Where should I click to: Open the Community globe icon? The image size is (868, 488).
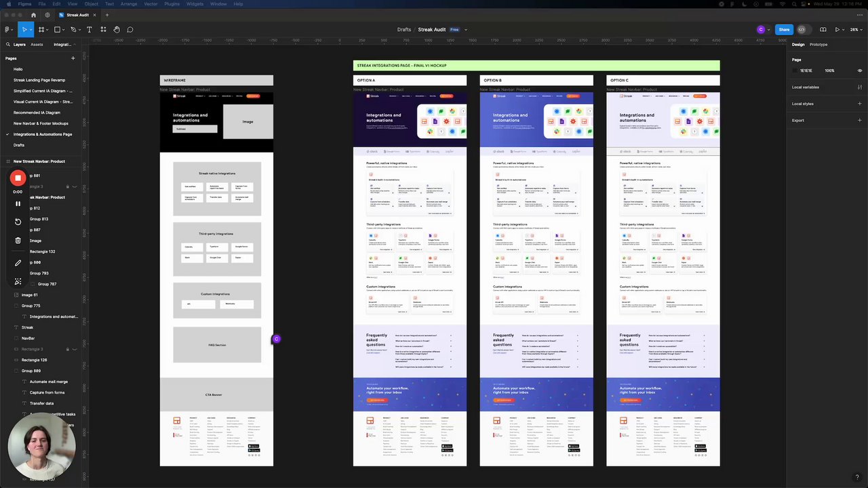click(47, 15)
